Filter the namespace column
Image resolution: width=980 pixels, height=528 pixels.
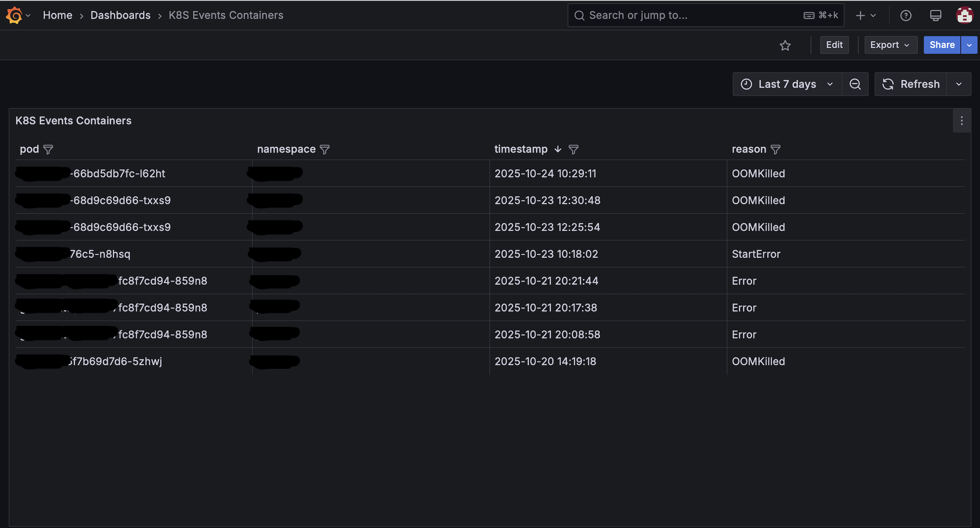click(325, 149)
